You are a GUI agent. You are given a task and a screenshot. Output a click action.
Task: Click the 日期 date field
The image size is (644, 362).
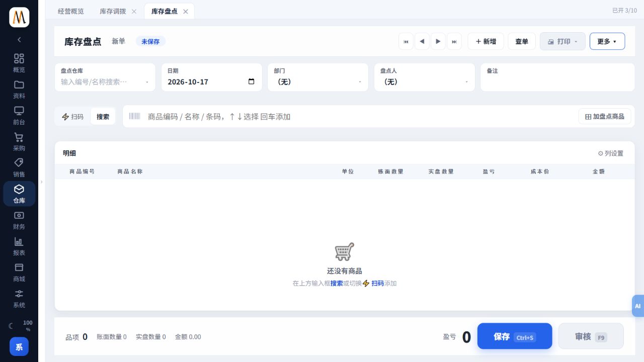click(x=211, y=77)
